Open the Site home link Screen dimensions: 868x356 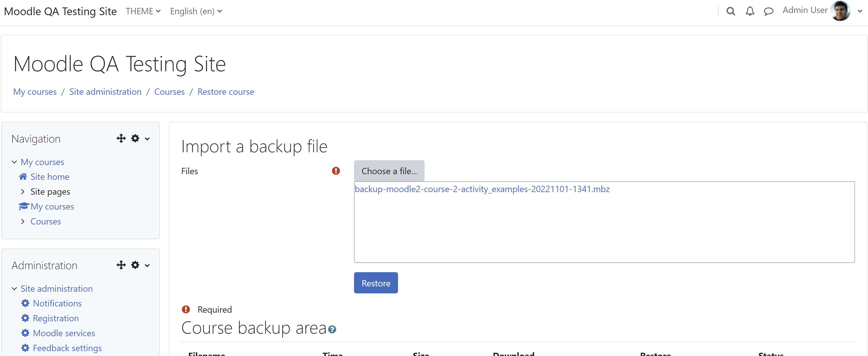tap(50, 176)
